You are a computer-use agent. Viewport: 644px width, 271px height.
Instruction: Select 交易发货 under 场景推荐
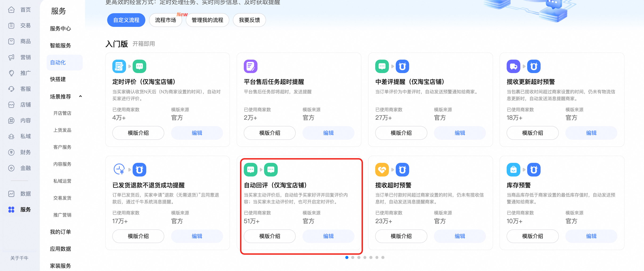click(62, 198)
